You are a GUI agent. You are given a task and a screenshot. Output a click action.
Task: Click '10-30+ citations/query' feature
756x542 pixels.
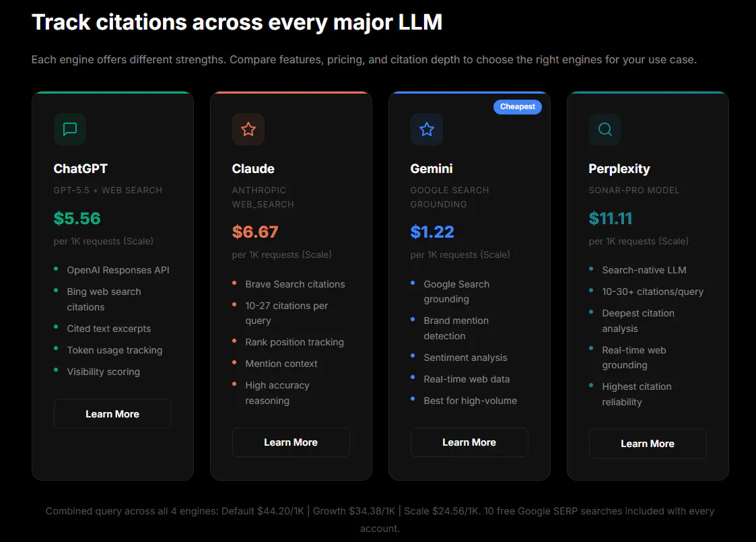[x=653, y=292]
